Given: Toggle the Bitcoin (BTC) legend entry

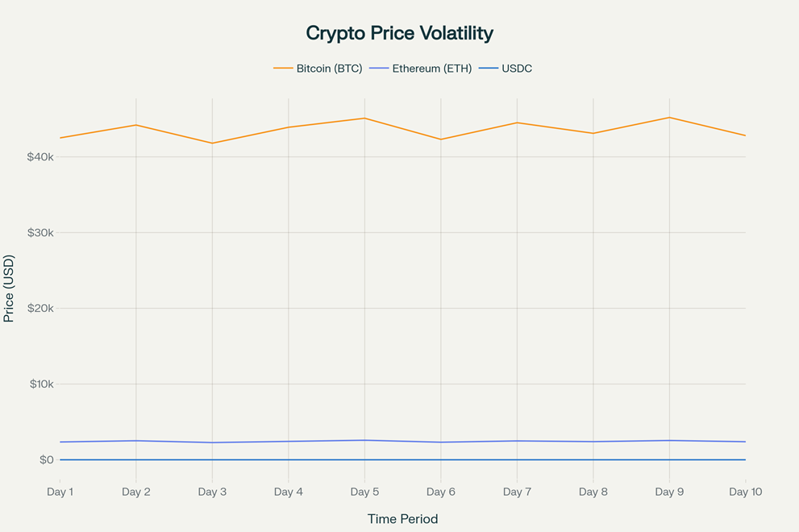Looking at the screenshot, I should tap(329, 69).
